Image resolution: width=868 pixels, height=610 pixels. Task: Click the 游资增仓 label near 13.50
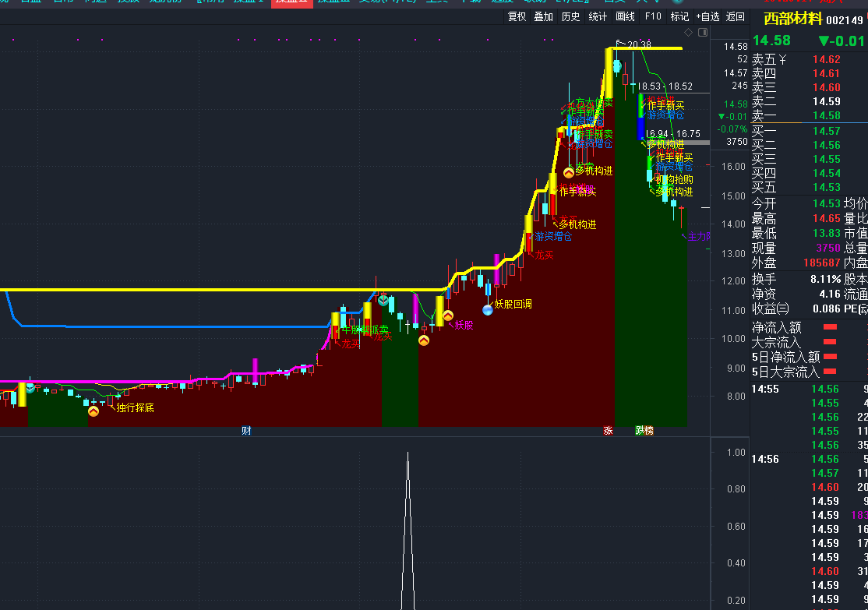[x=553, y=236]
